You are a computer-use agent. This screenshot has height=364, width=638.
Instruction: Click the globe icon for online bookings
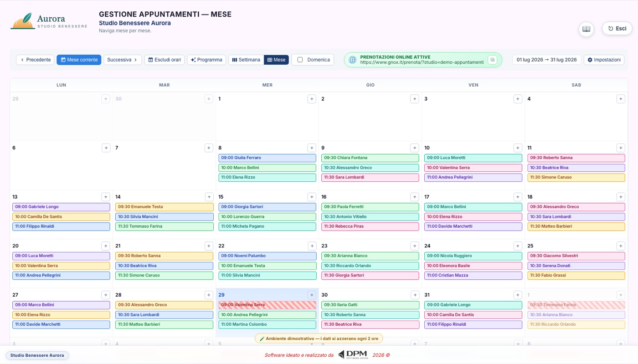tap(352, 60)
